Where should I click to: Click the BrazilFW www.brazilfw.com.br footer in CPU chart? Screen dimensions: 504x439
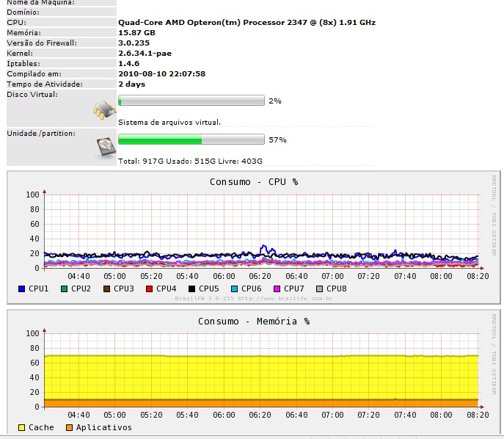(254, 299)
